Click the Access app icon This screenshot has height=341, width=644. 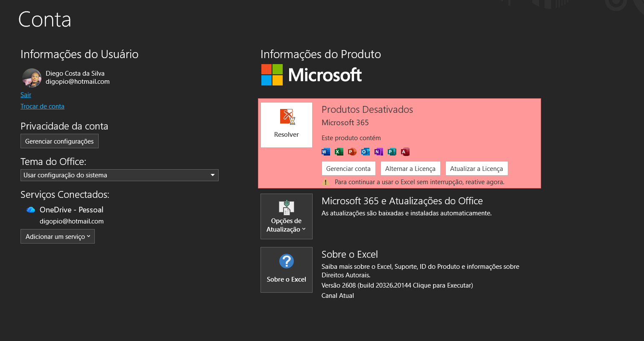tap(405, 152)
